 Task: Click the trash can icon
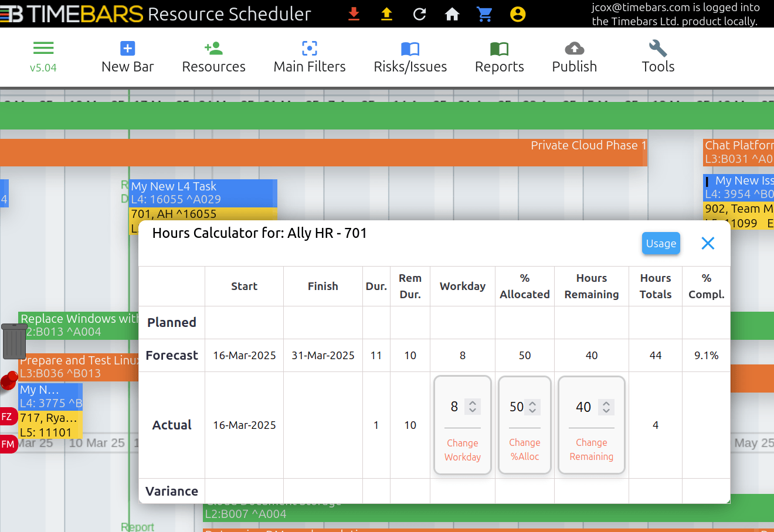[14, 341]
